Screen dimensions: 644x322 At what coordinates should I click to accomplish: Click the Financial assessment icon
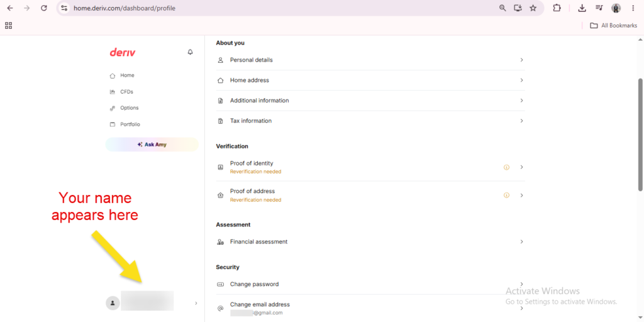[221, 242]
